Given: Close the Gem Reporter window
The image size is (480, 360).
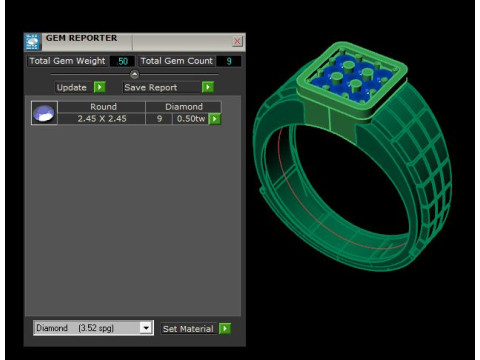Looking at the screenshot, I should click(x=237, y=41).
